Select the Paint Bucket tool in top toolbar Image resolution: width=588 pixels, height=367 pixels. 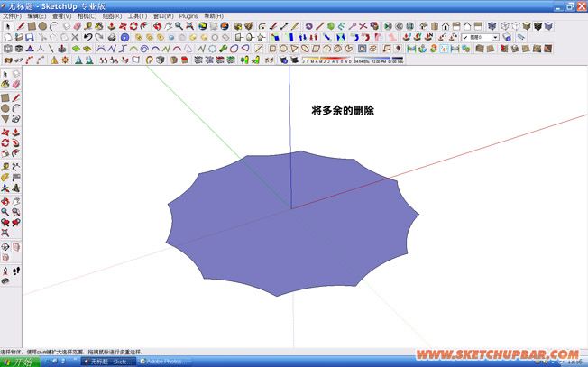99,26
